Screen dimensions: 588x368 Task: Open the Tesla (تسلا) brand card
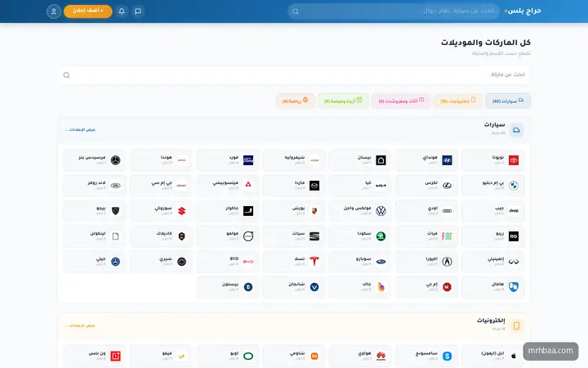click(x=294, y=262)
